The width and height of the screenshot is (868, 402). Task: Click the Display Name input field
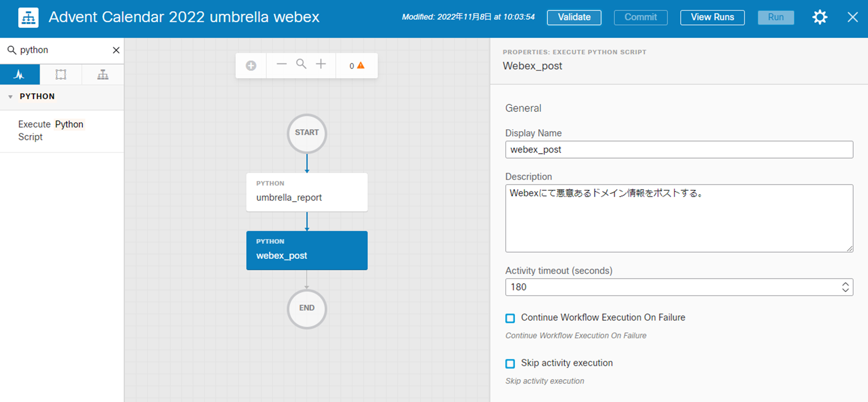click(679, 150)
